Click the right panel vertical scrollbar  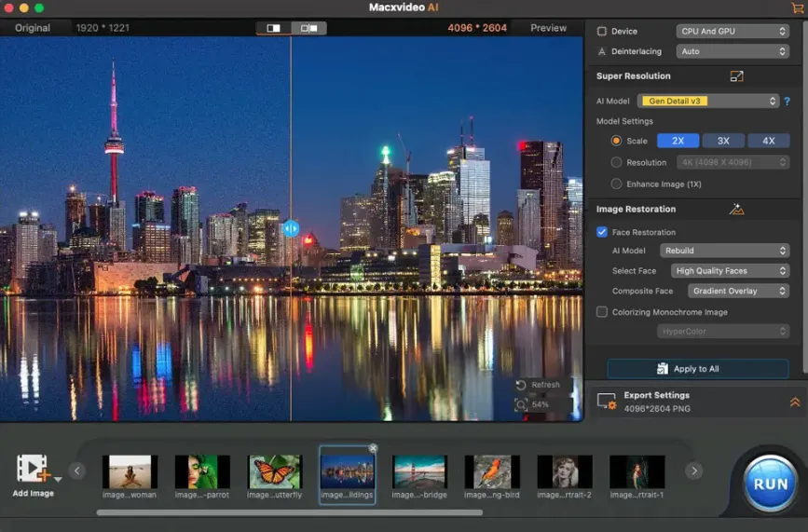click(805, 196)
